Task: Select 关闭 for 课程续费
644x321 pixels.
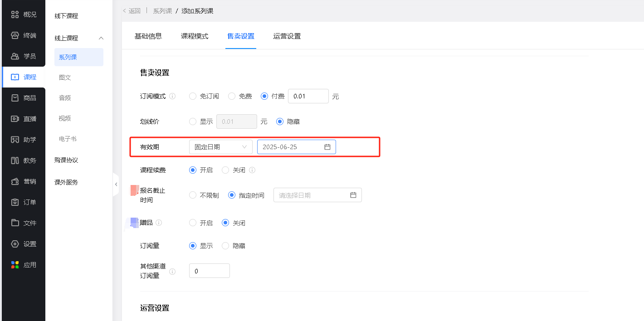Action: [x=225, y=170]
